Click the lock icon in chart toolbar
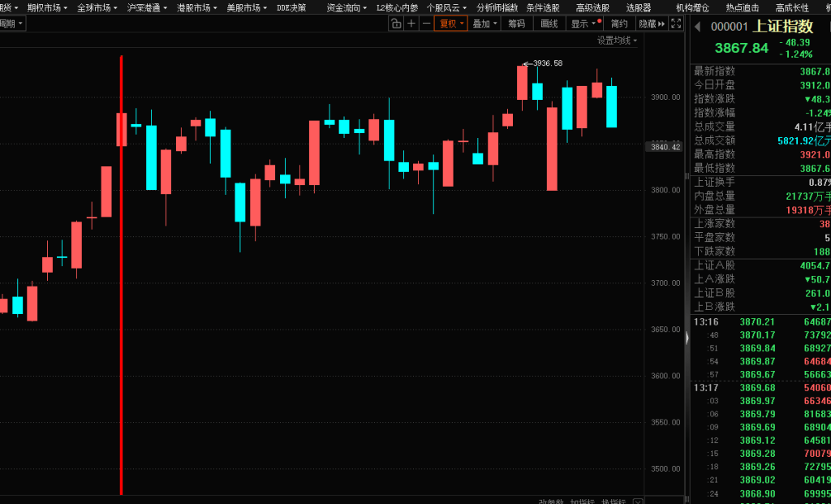Screen dimensions: 831x504 tap(396, 24)
